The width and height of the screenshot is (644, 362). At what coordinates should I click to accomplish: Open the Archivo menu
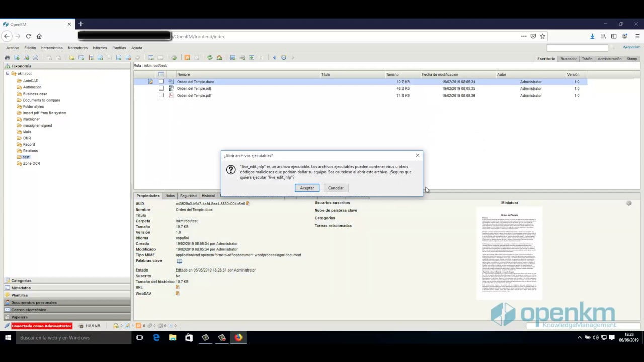pos(13,48)
